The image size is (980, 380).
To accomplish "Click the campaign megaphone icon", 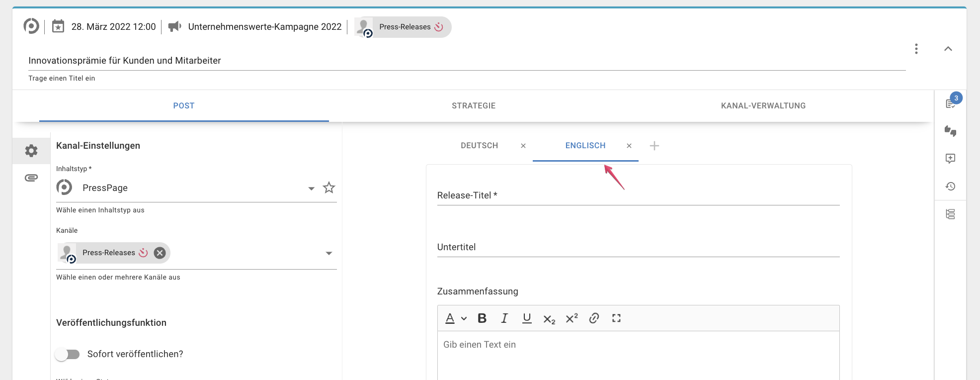I will coord(174,26).
